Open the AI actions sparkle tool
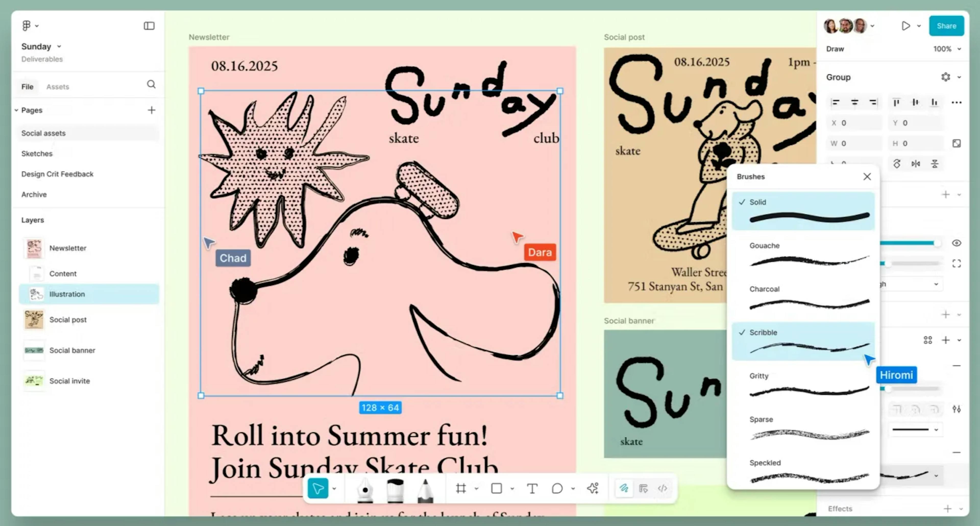Viewport: 980px width, 526px height. [592, 488]
